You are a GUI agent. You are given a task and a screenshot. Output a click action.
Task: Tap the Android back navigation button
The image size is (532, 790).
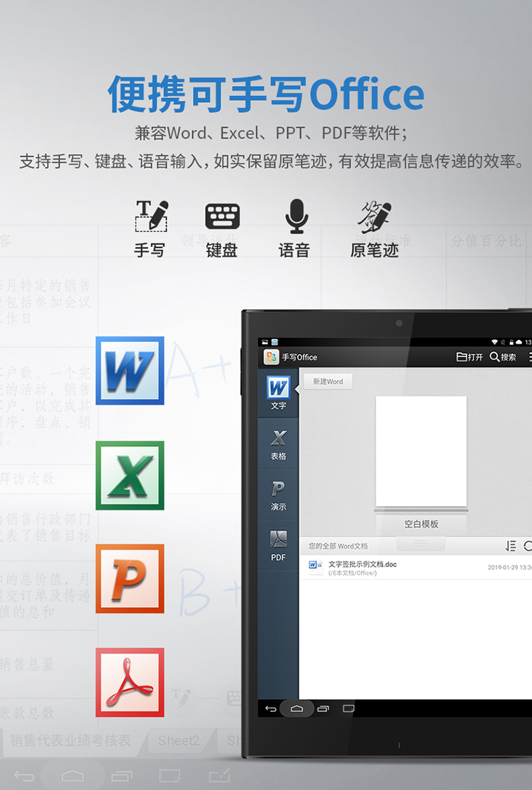(271, 708)
